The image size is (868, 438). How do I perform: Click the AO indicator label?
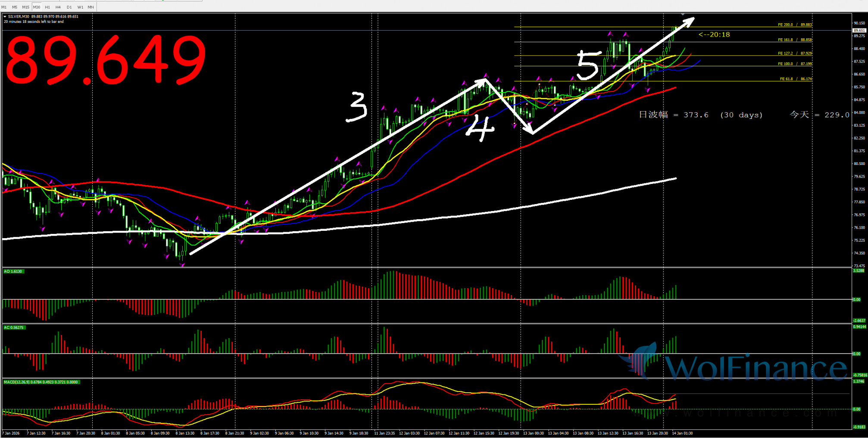(13, 271)
